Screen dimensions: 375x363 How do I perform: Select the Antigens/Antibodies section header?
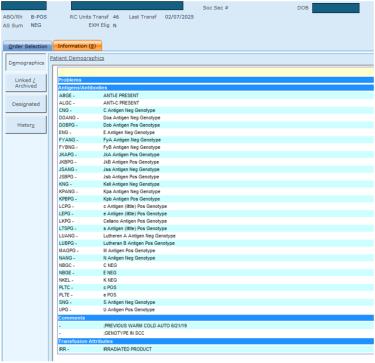(x=216, y=88)
